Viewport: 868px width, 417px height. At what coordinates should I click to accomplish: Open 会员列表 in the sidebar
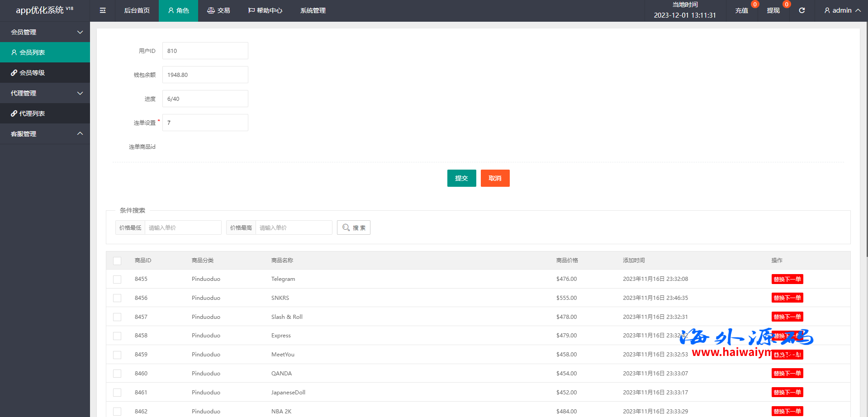(45, 52)
